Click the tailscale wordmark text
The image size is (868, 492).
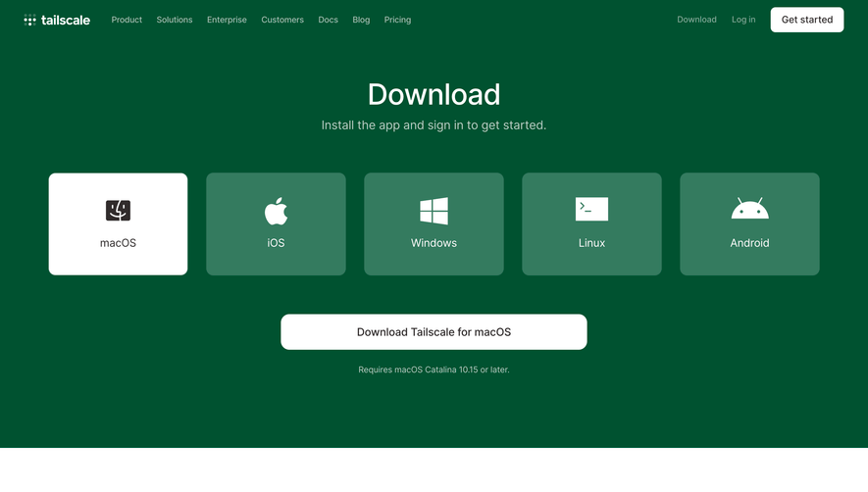tap(66, 20)
